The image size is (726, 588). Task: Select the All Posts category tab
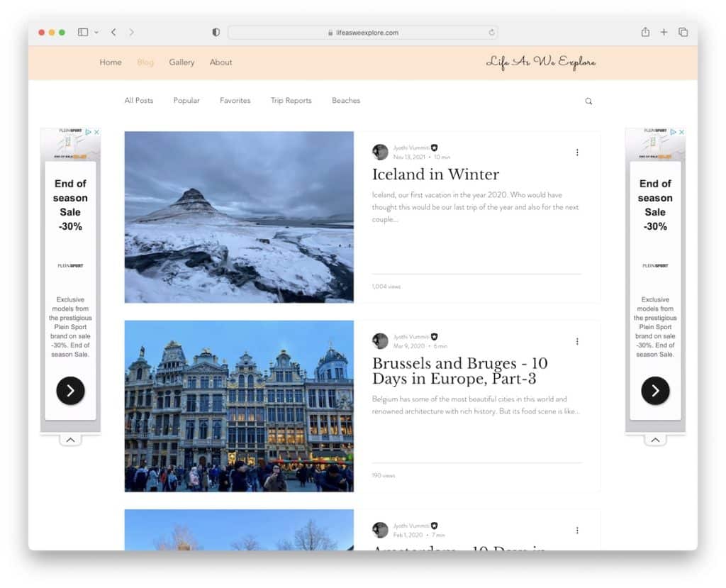click(138, 100)
